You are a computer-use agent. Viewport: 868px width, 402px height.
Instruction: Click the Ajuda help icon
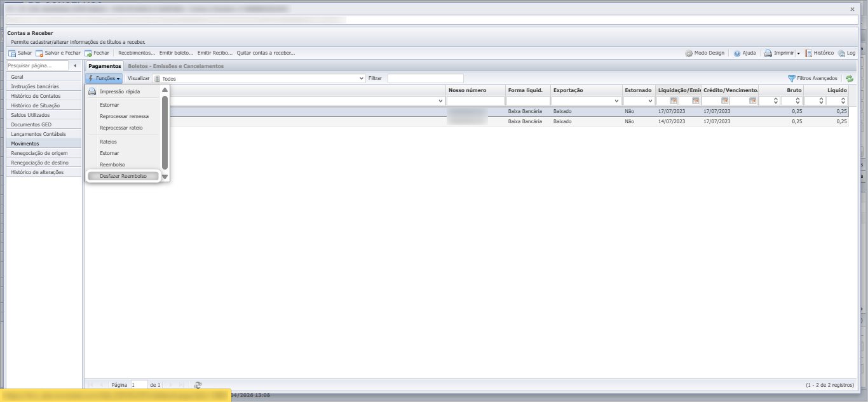click(737, 53)
